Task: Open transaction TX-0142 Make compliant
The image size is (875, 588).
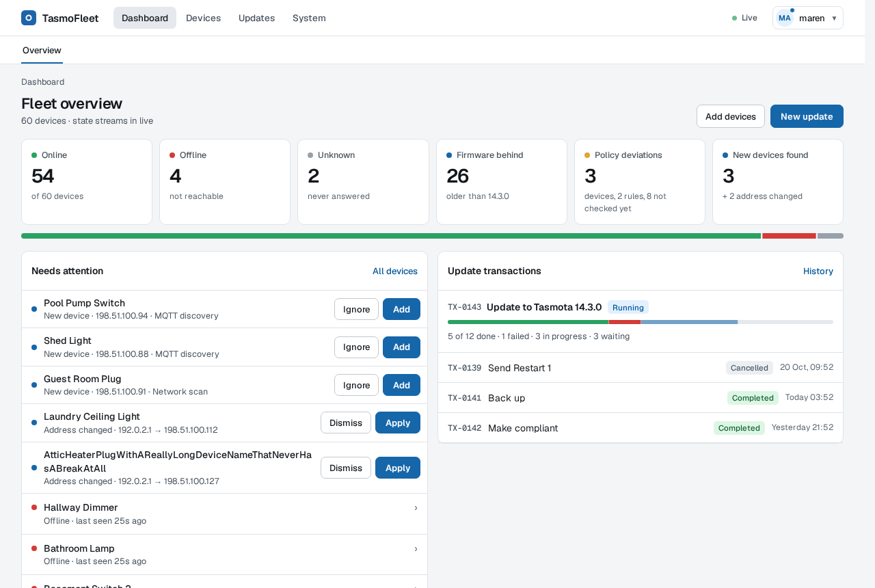Action: coord(641,428)
